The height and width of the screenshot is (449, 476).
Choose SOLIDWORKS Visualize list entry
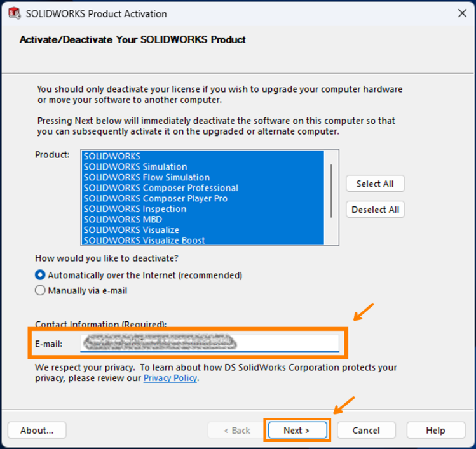point(131,230)
